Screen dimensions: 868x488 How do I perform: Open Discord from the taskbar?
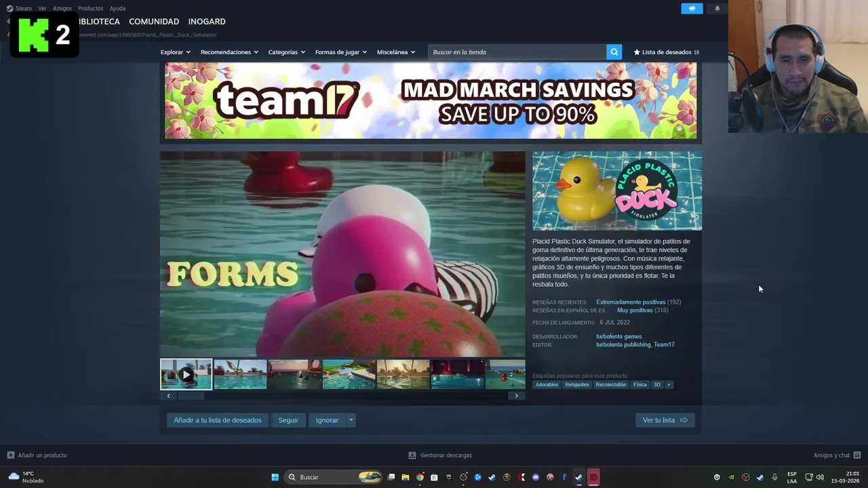[x=536, y=477]
